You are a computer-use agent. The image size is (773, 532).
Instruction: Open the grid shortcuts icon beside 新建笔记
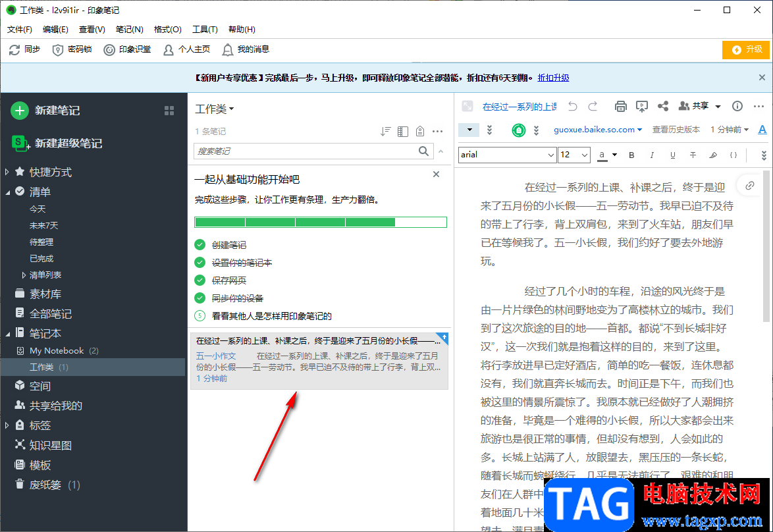click(169, 111)
